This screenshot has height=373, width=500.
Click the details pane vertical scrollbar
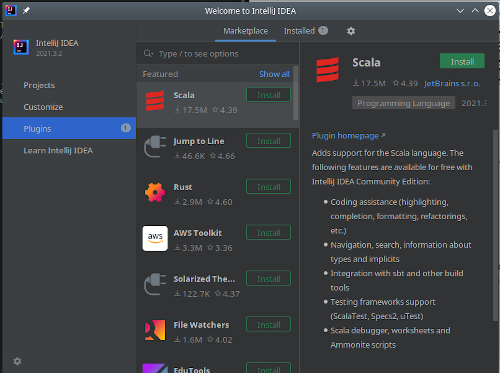495,225
